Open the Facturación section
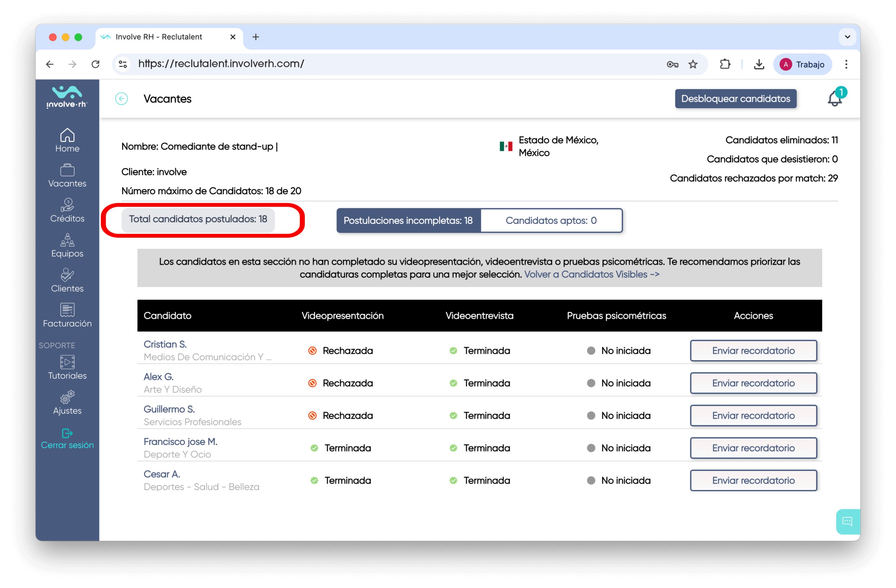 click(67, 315)
